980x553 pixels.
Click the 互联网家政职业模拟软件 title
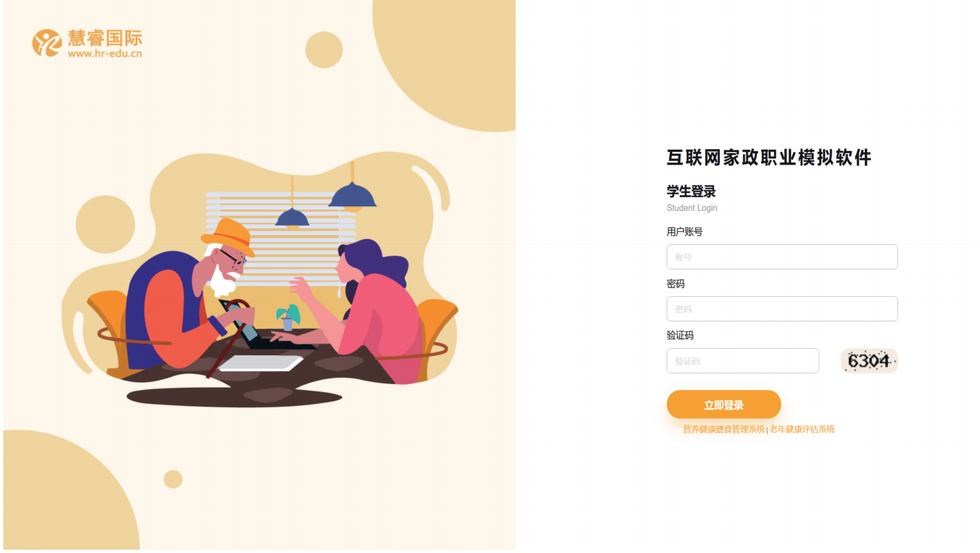[x=769, y=158]
